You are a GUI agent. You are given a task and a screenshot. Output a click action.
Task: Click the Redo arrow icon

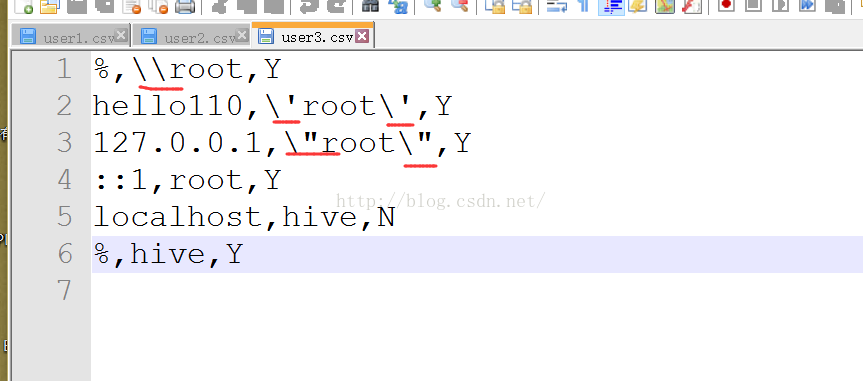(x=336, y=6)
